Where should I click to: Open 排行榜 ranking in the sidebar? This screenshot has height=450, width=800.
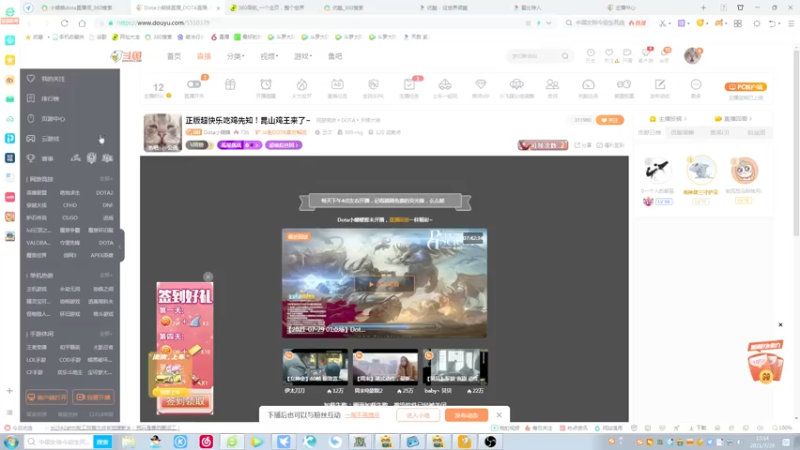50,98
